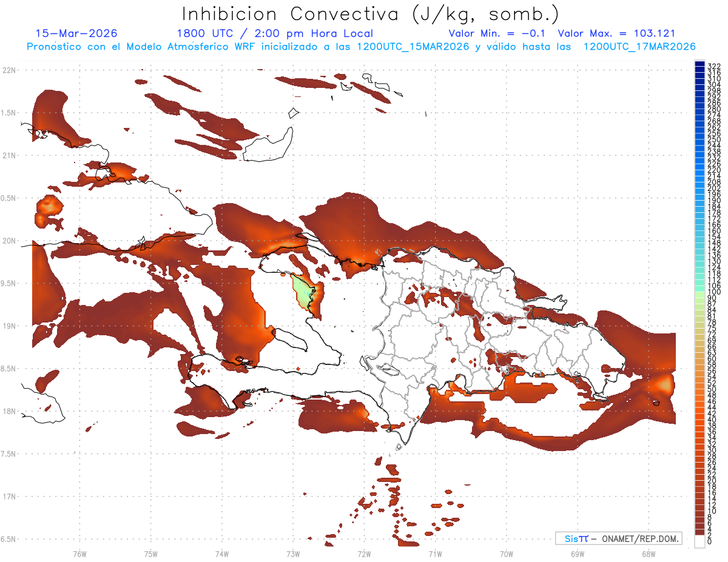Click "1800 UTC / 2:00 pm Hora Local"

click(x=275, y=33)
